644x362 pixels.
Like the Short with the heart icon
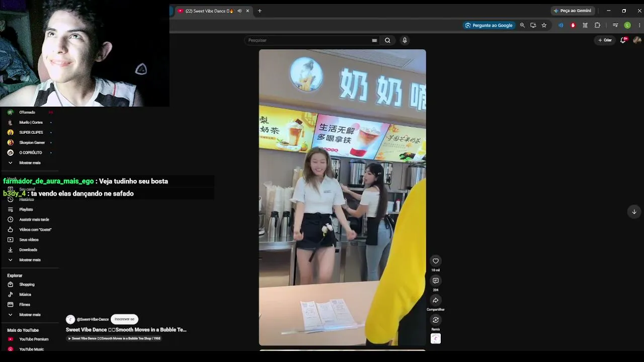(436, 260)
